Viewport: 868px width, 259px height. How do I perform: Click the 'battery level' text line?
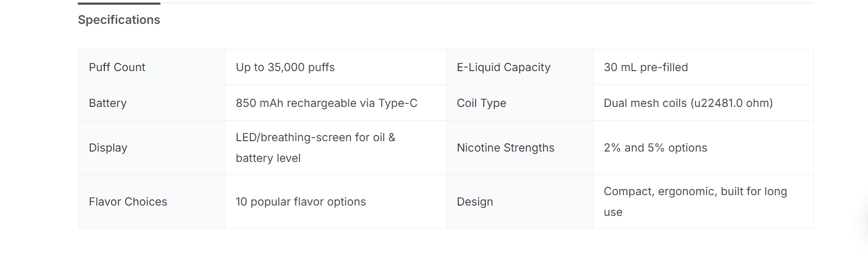[x=268, y=158]
